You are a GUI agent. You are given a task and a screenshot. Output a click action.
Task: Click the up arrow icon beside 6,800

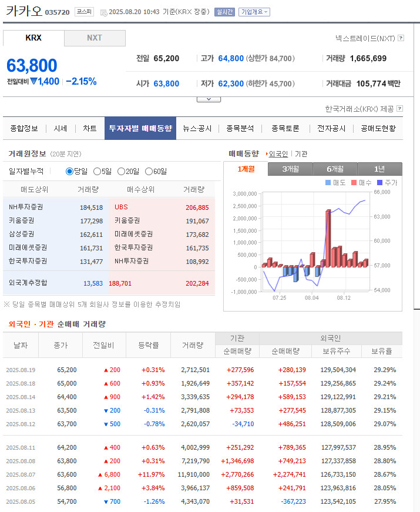pyautogui.click(x=100, y=475)
